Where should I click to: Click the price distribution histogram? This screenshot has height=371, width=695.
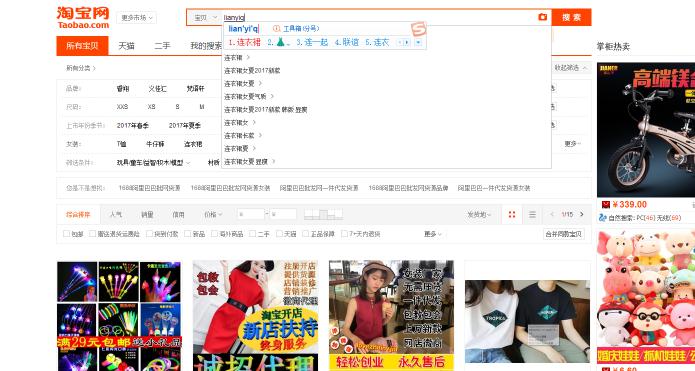[323, 215]
